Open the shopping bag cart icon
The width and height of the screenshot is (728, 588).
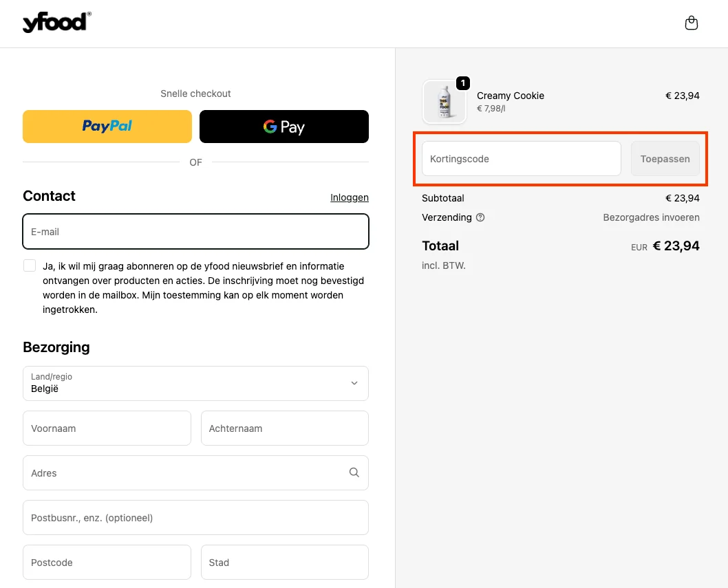tap(692, 23)
